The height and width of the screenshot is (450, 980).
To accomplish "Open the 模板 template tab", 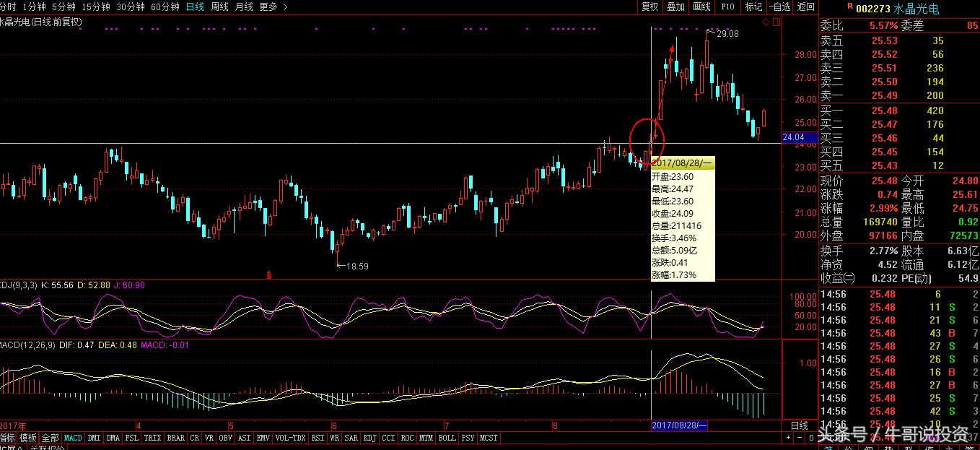I will pyautogui.click(x=28, y=438).
